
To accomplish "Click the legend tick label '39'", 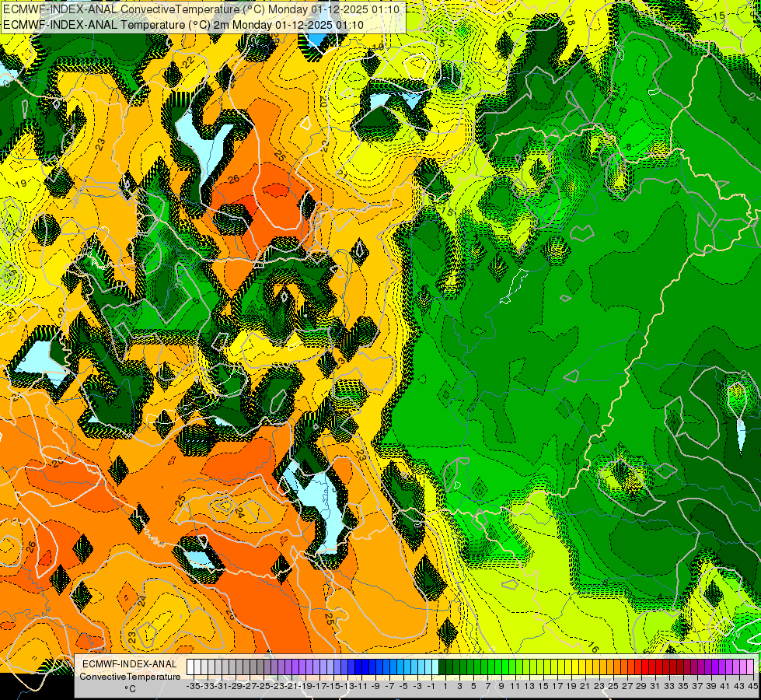I will pyautogui.click(x=711, y=686).
